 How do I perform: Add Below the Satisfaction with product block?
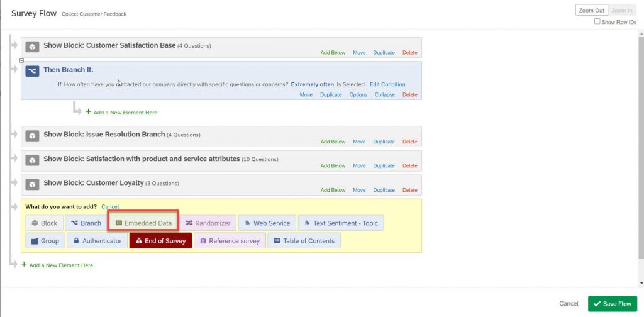pos(333,166)
